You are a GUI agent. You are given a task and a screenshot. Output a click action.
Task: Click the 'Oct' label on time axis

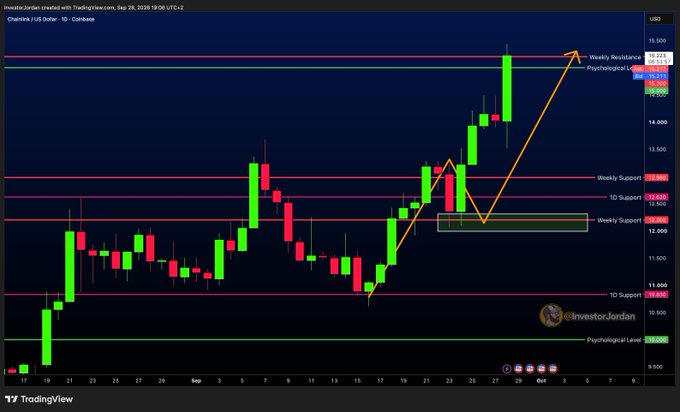(541, 381)
